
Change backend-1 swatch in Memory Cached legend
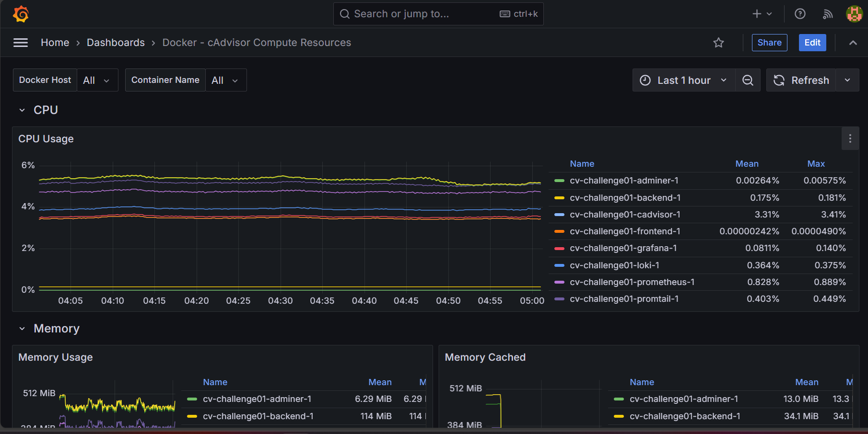(619, 416)
